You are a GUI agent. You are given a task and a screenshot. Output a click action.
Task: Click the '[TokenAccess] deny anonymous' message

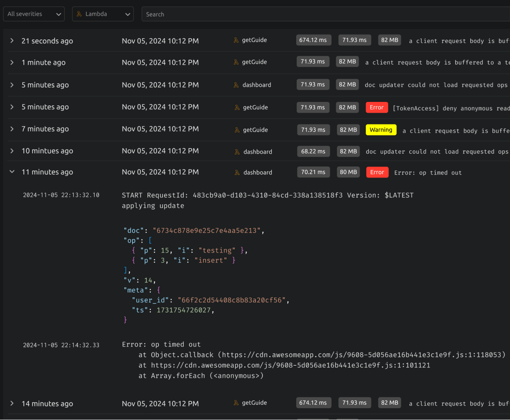click(x=451, y=108)
